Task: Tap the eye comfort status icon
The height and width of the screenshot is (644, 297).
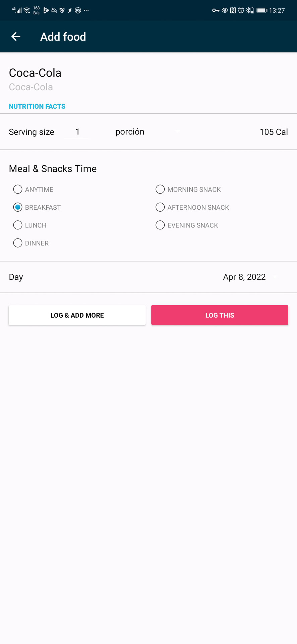Action: click(x=225, y=10)
